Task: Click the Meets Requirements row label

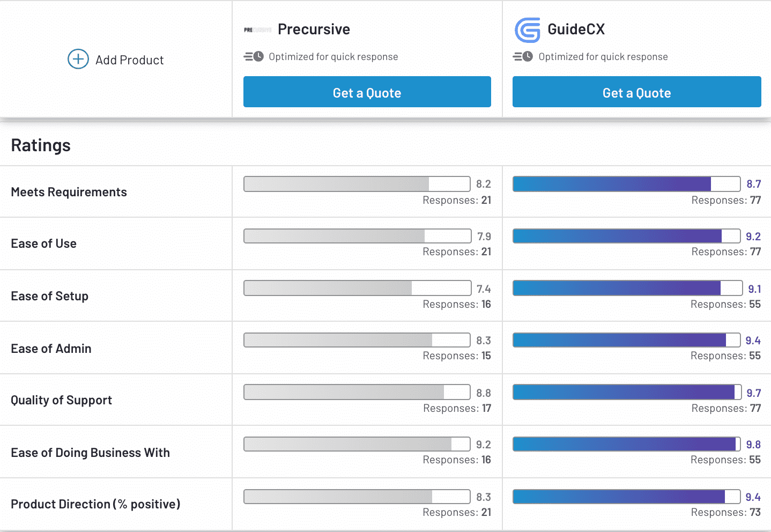Action: (x=69, y=192)
